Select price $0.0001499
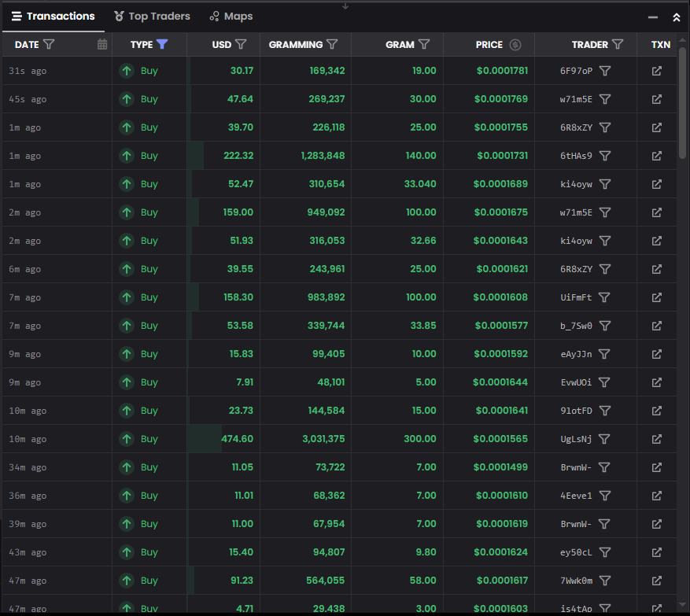 click(x=500, y=467)
